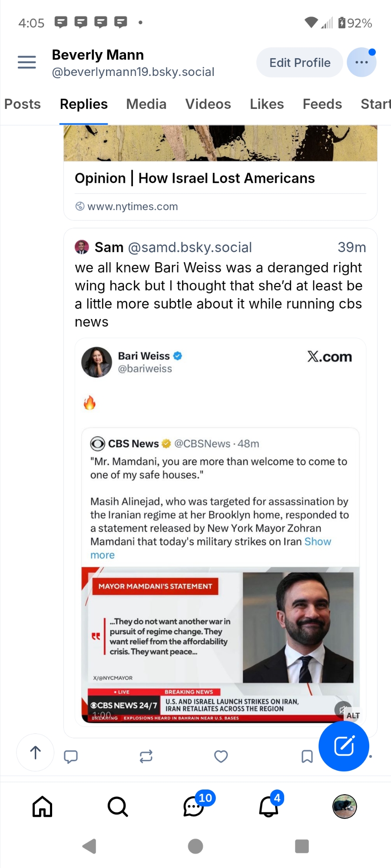This screenshot has height=868, width=391.
Task: Show the ALT text of the image
Action: click(x=353, y=715)
